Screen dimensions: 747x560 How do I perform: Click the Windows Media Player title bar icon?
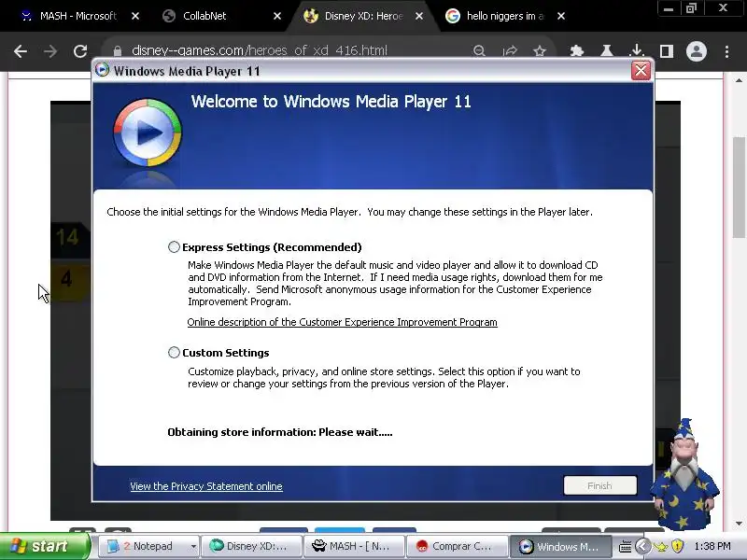tap(102, 70)
